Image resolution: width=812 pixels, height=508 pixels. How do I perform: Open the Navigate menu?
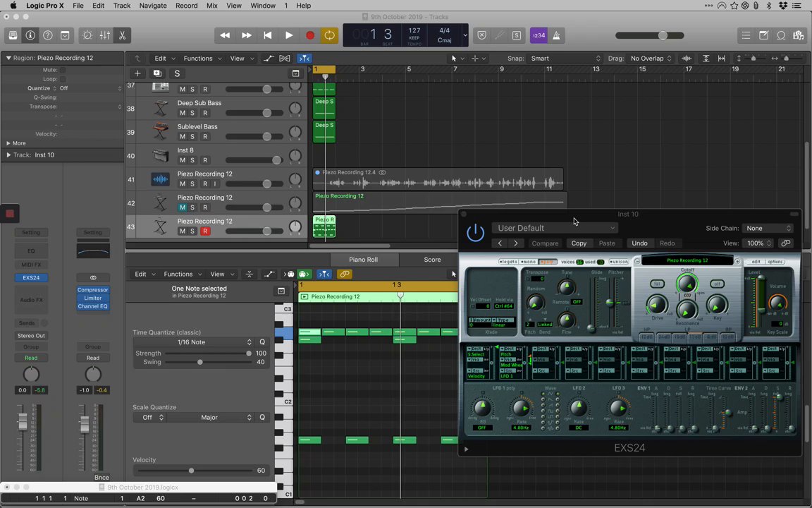click(153, 6)
